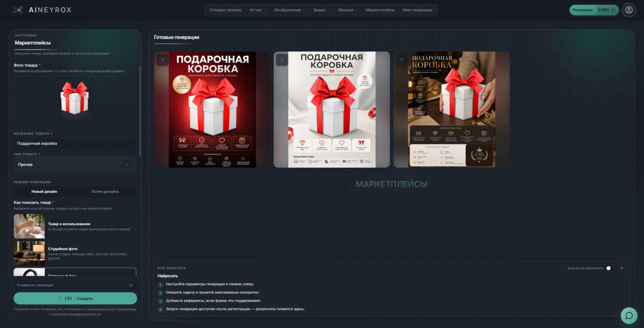The image size is (644, 328).
Task: Select the 'Новый дизайн' generation mode
Action: coord(44,192)
